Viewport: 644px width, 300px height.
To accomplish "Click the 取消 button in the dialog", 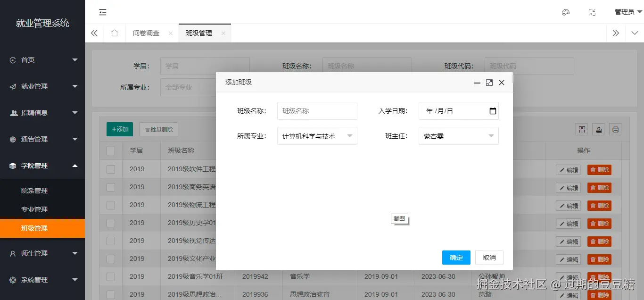I will pos(489,258).
